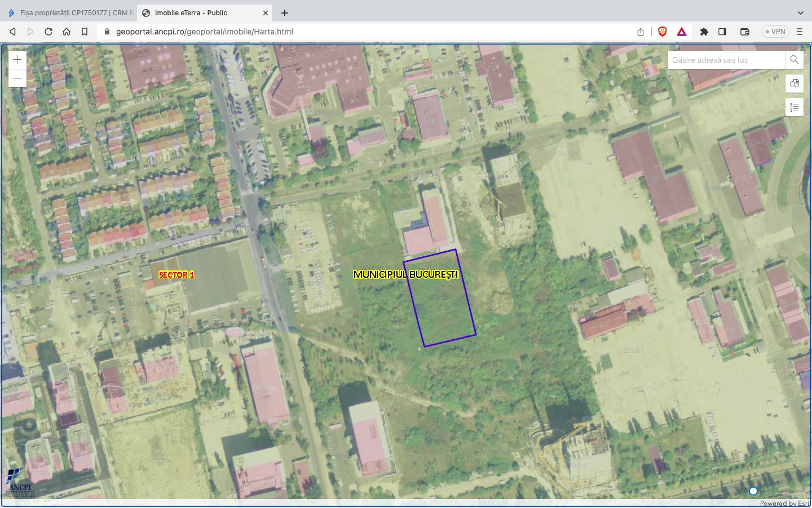Open the map legend list
The image size is (812, 508).
794,107
